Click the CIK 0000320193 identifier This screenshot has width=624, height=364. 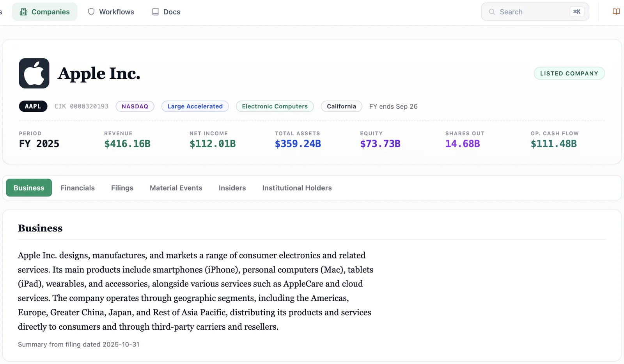(82, 106)
